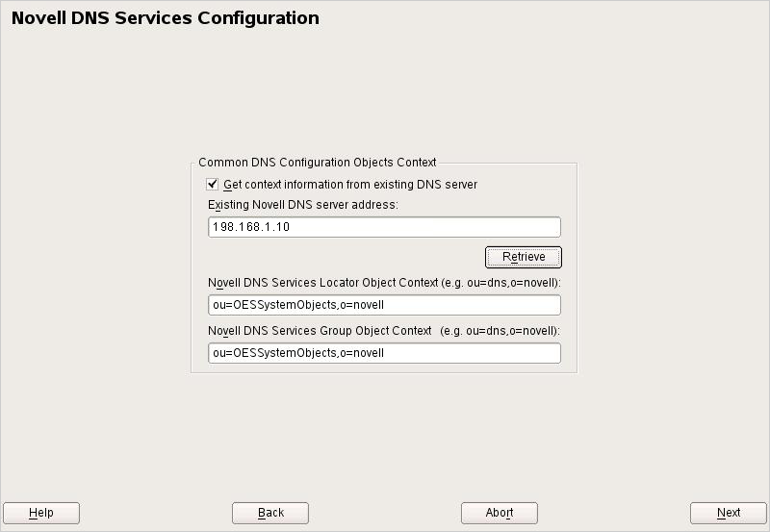Click the Existing Novell DNS server address label
770x532 pixels.
[x=303, y=205]
